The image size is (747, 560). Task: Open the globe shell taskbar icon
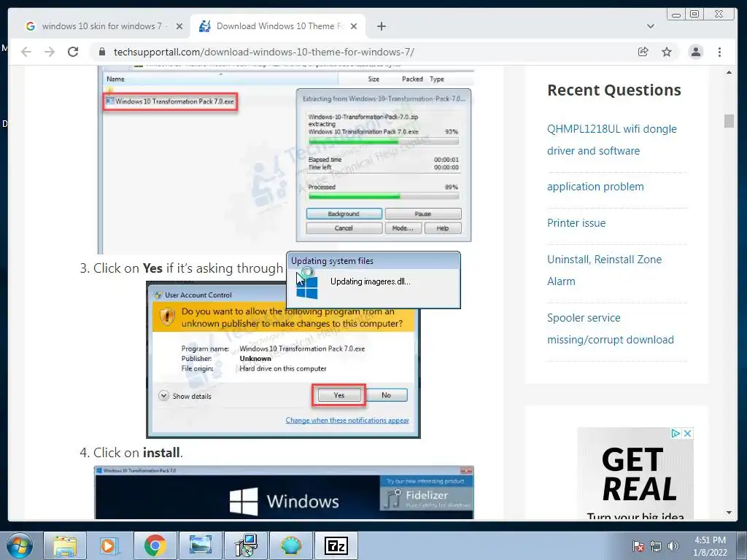coord(290,545)
